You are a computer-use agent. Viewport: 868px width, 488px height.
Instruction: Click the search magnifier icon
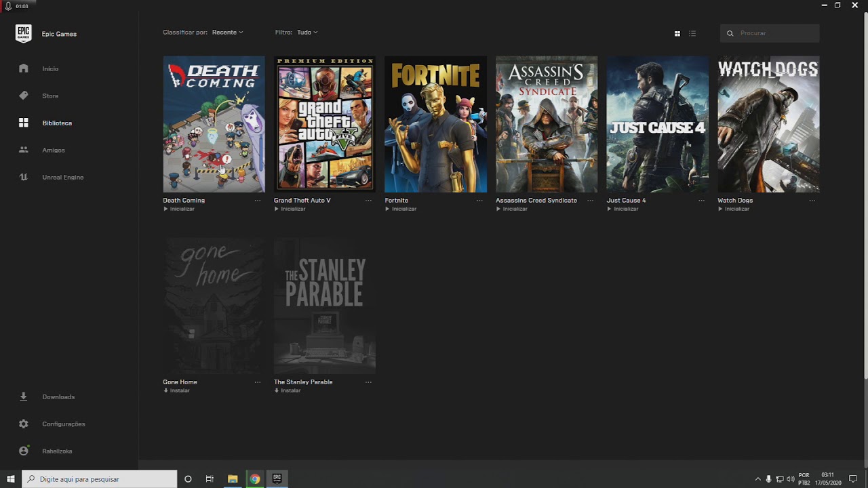[730, 33]
